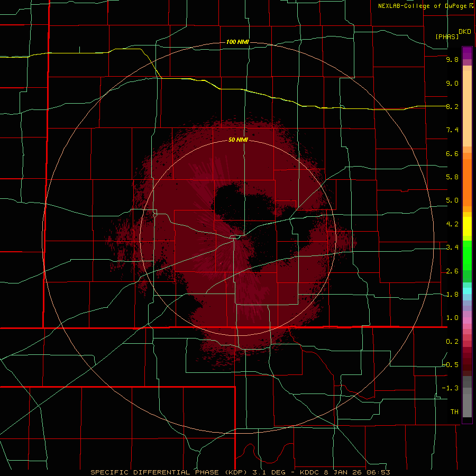The image size is (476, 476).
Task: Pick the pink segment beside the 1.0 value
Action: (467, 321)
